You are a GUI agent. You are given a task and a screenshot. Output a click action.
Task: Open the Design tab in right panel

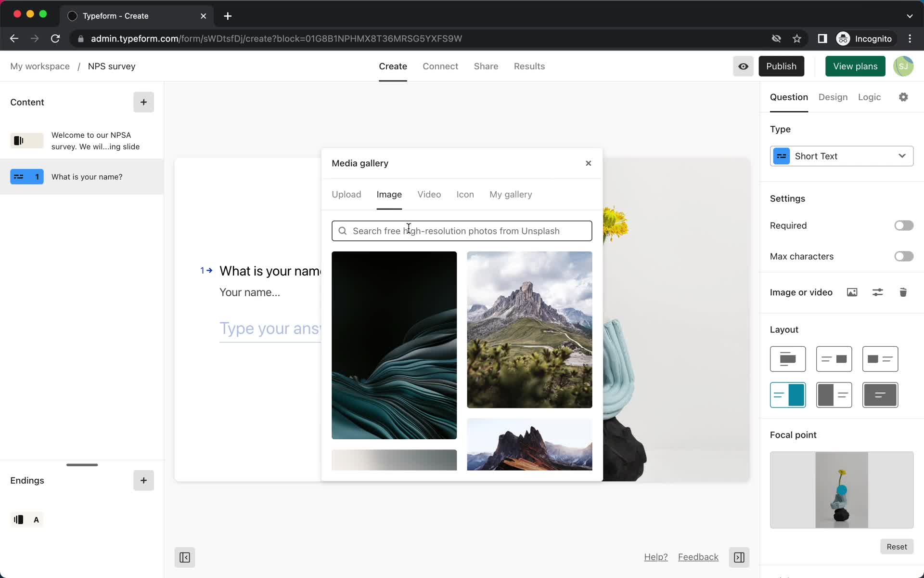pyautogui.click(x=833, y=97)
